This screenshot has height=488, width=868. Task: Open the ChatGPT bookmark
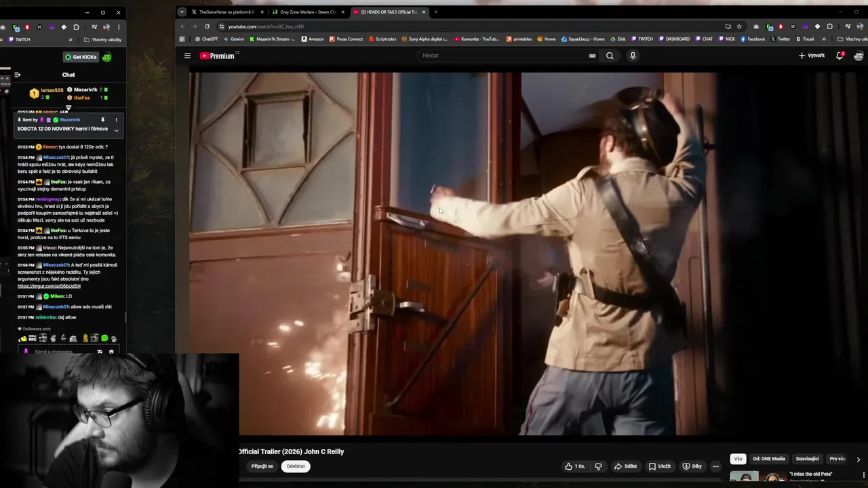click(206, 39)
